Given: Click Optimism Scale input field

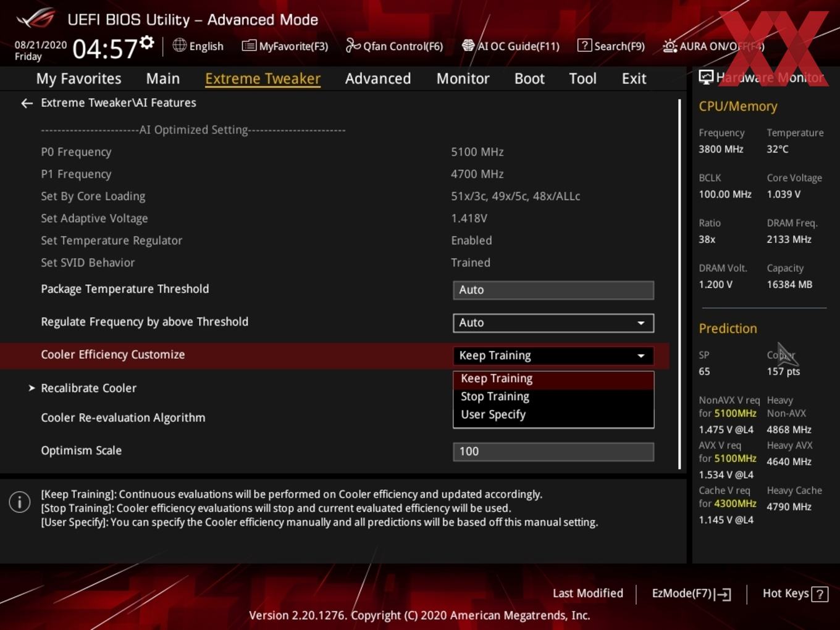Looking at the screenshot, I should click(x=553, y=451).
